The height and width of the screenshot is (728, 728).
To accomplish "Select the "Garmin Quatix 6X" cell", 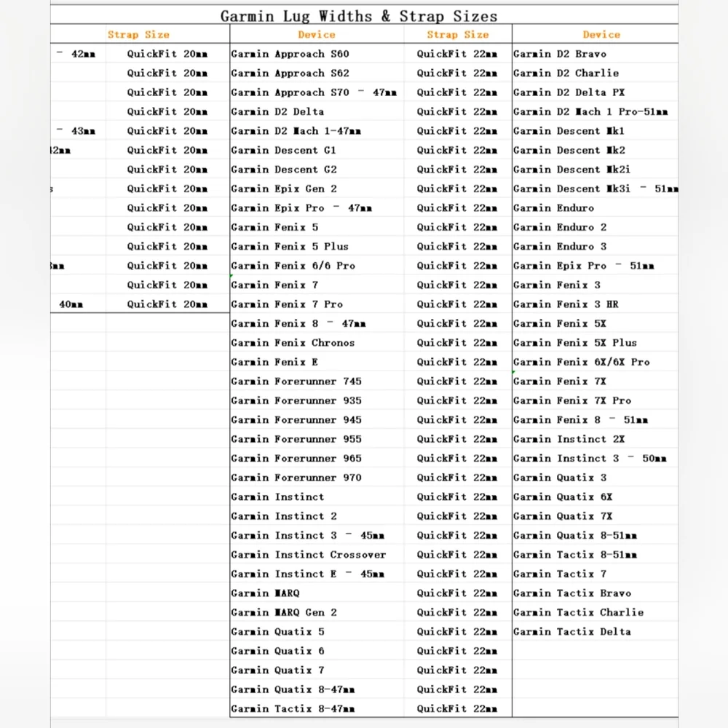I will coord(596,497).
